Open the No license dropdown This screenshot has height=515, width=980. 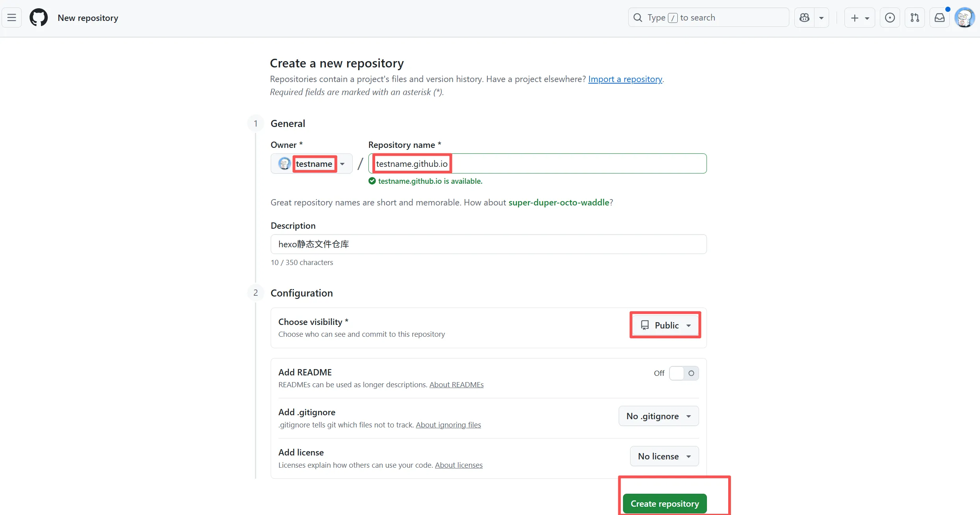(664, 456)
